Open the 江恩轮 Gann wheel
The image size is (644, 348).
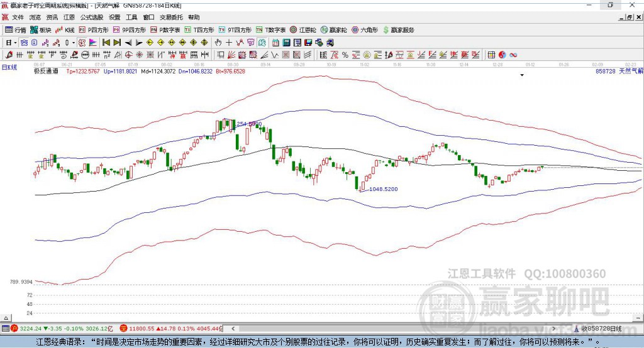coord(303,30)
